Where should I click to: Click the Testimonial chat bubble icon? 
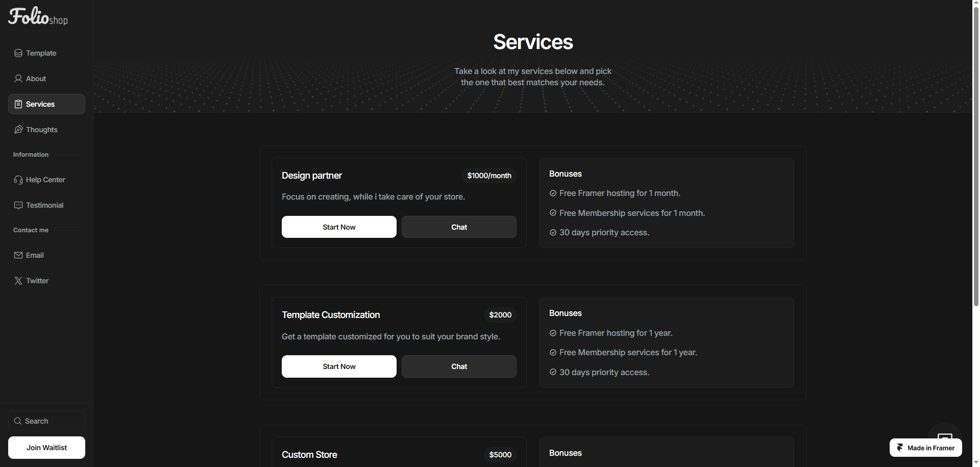click(18, 205)
